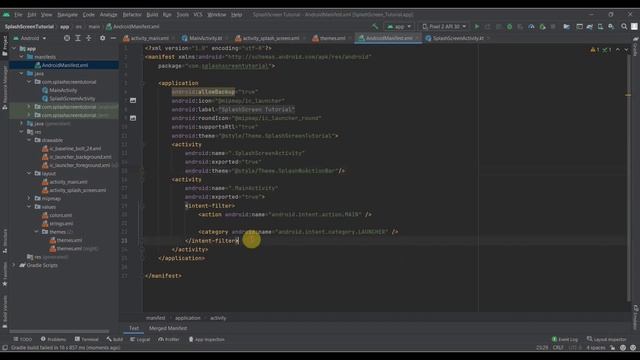
Task: Expand the java (generated) folder
Action: (x=22, y=123)
